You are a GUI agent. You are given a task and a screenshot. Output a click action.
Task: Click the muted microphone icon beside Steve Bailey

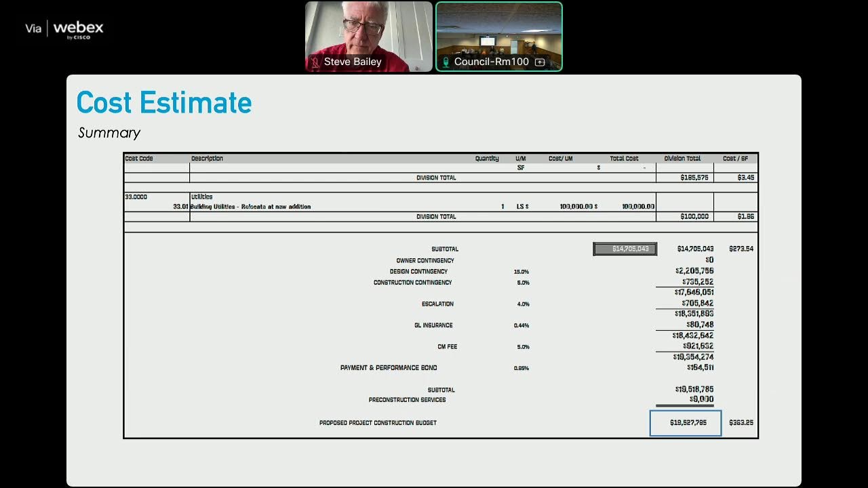click(x=315, y=62)
